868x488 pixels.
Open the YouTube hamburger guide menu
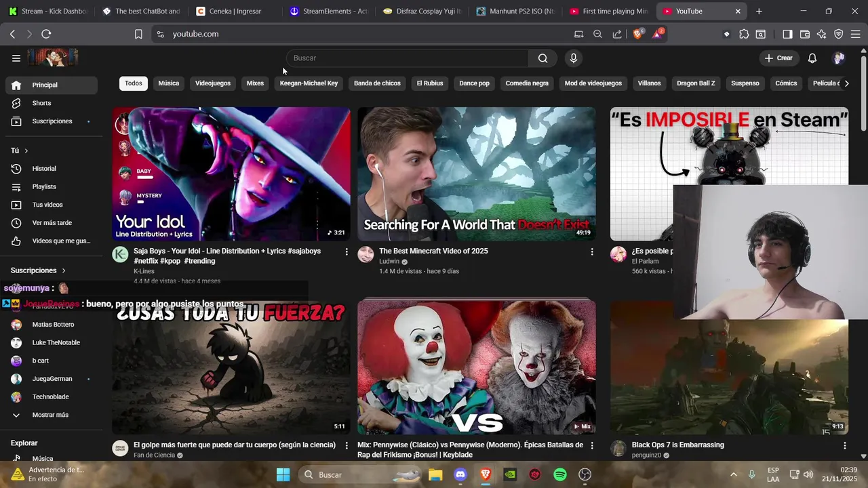click(16, 58)
